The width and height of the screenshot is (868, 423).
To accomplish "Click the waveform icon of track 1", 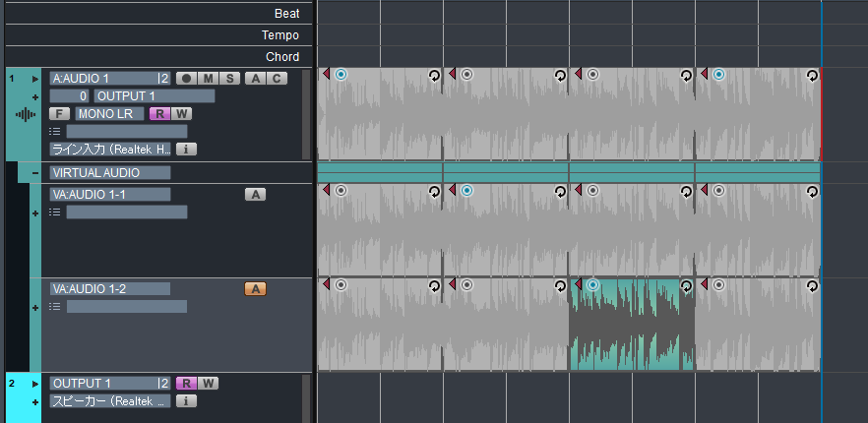I will coord(25,115).
